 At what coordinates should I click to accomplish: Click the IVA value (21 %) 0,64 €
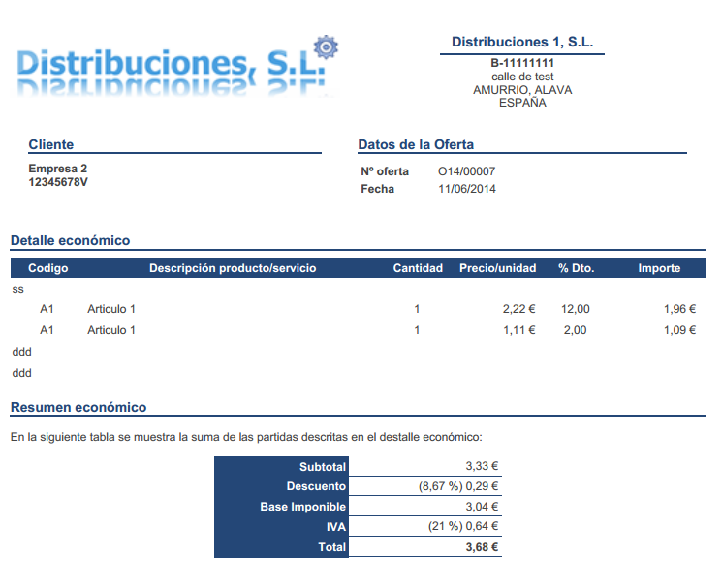click(x=463, y=526)
